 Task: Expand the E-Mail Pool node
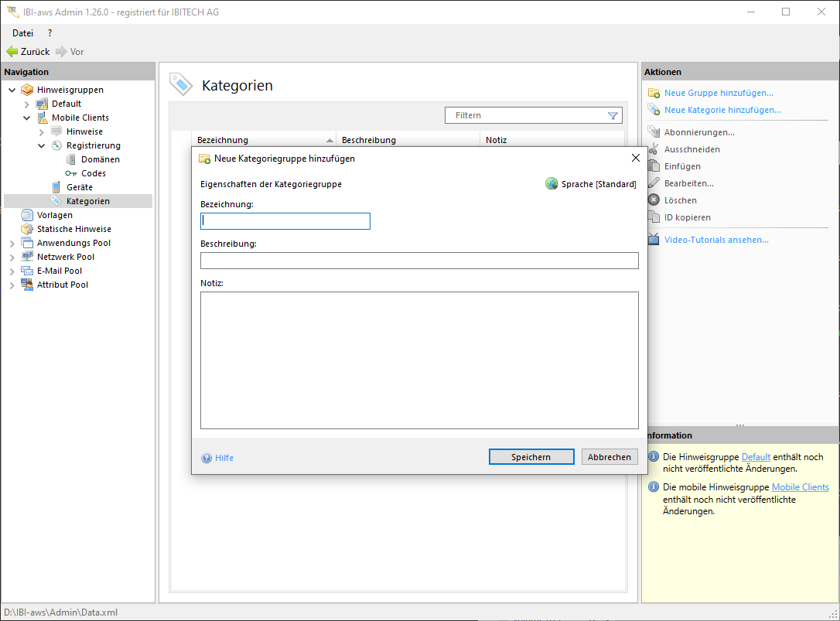[x=12, y=271]
